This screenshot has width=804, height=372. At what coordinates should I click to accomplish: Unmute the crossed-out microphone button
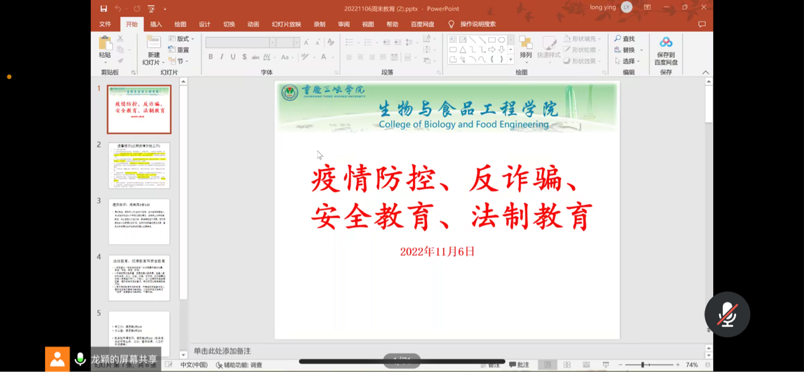point(727,314)
